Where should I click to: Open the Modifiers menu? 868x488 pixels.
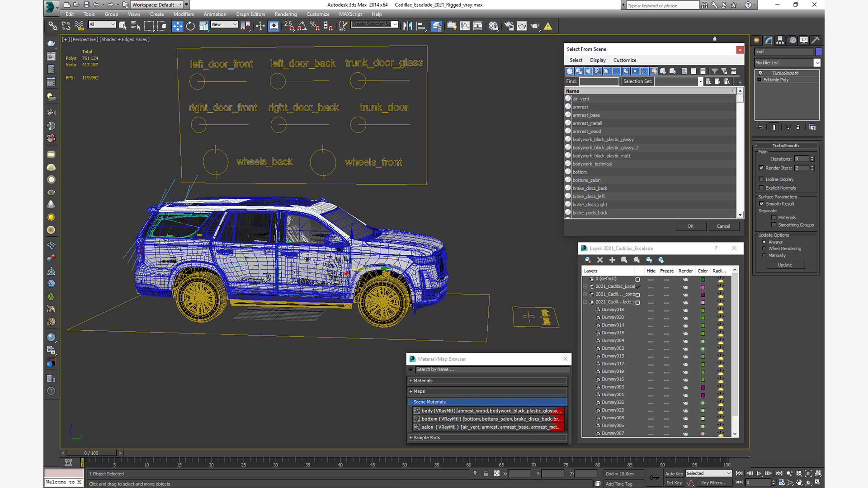coord(184,14)
